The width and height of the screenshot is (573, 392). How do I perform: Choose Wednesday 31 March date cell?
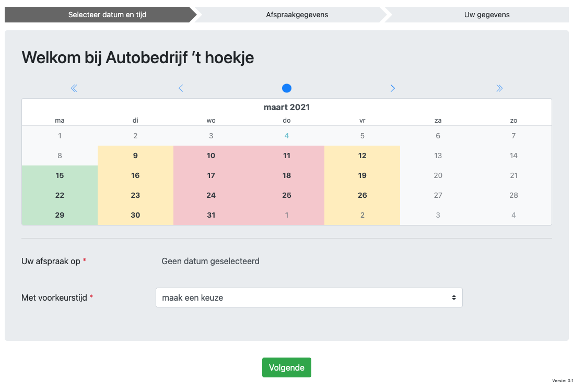tap(211, 215)
